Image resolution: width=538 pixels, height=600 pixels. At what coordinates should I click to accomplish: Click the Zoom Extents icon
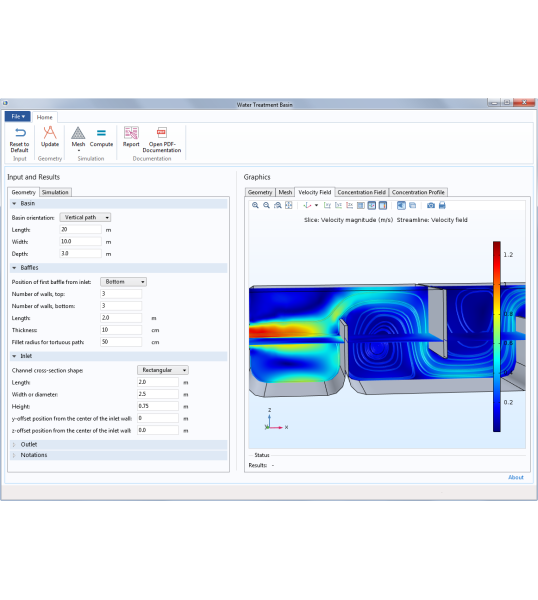[289, 205]
